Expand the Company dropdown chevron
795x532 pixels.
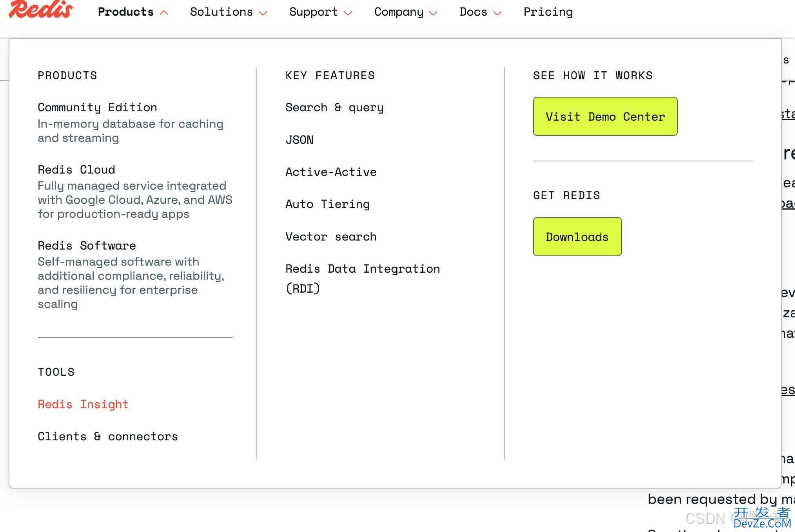pos(433,13)
